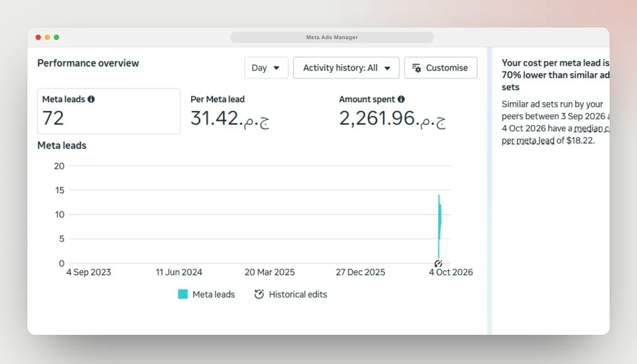
Task: Select the Meta leads metric card
Action: click(109, 111)
